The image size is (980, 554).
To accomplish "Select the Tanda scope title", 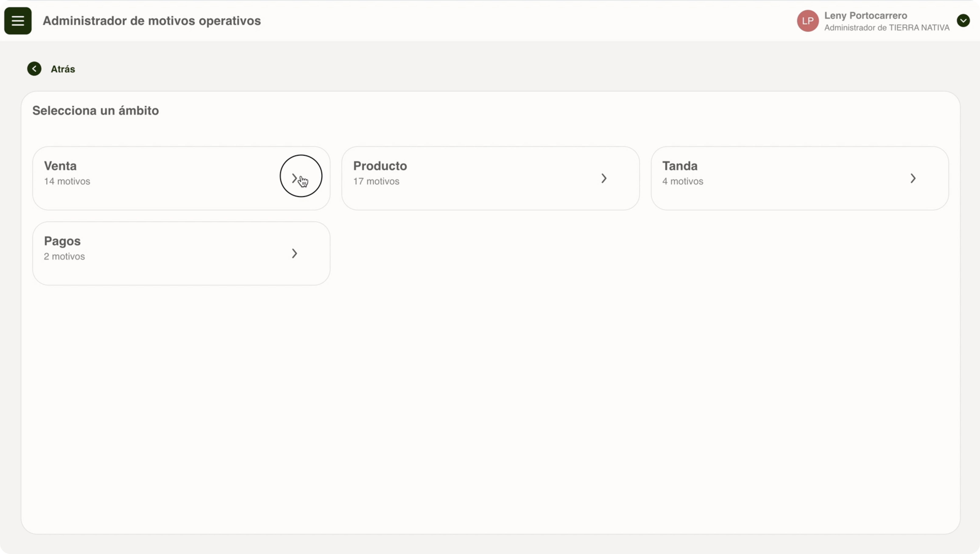I will tap(680, 166).
